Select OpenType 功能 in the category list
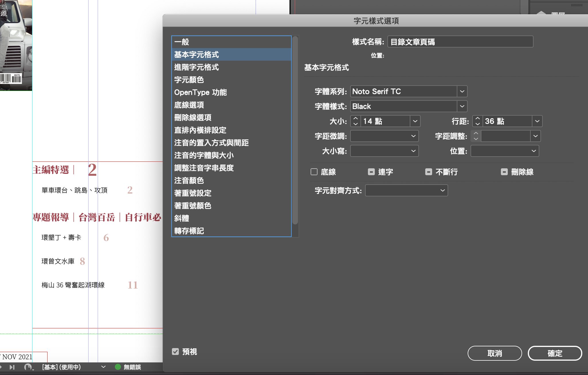588x375 pixels. point(200,92)
